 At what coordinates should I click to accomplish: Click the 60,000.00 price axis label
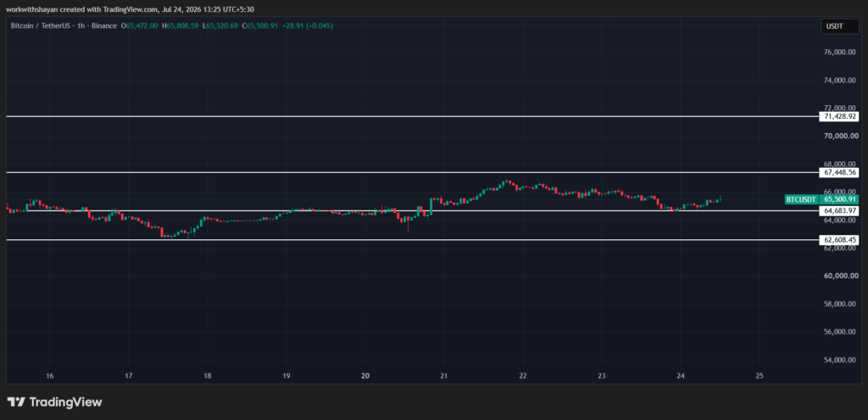pyautogui.click(x=840, y=276)
